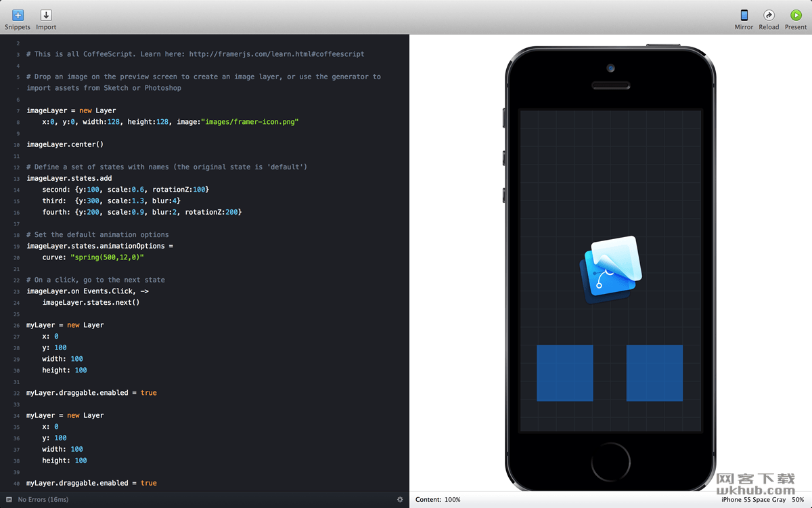Click the "imageLayer.on Events.Click" line
This screenshot has width=812, height=508.
click(x=87, y=291)
